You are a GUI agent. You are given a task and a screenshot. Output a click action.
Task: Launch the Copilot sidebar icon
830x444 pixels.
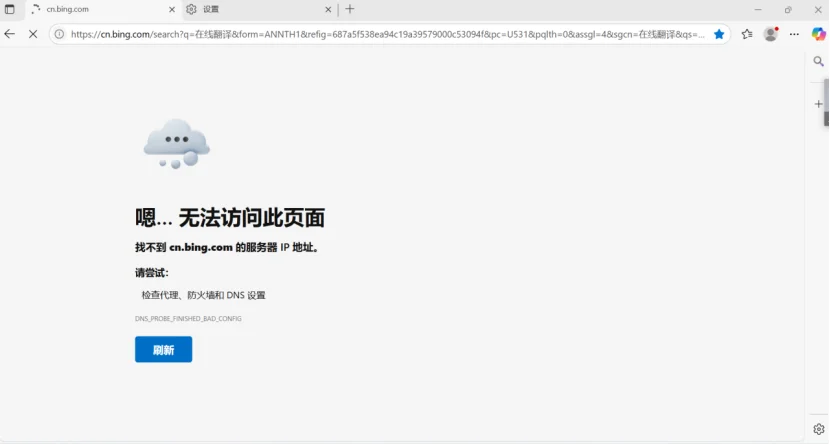pyautogui.click(x=818, y=34)
